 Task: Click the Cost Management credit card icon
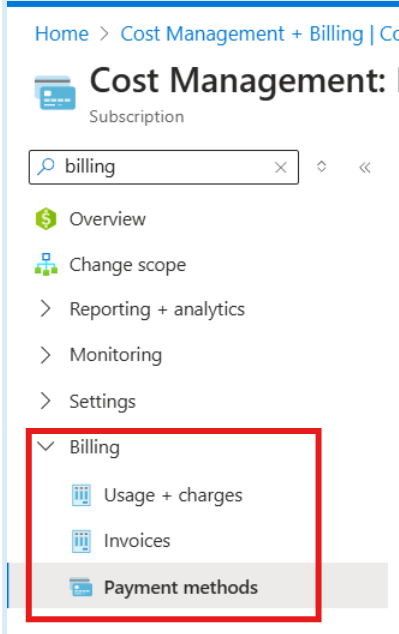[55, 93]
